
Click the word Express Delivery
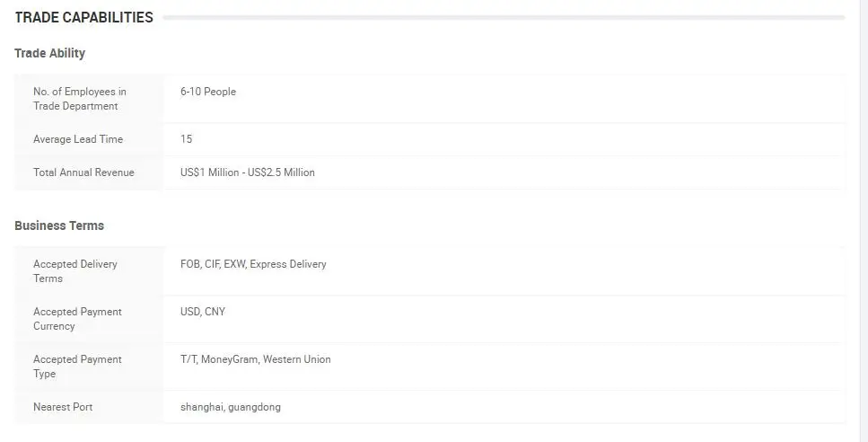[x=288, y=264]
